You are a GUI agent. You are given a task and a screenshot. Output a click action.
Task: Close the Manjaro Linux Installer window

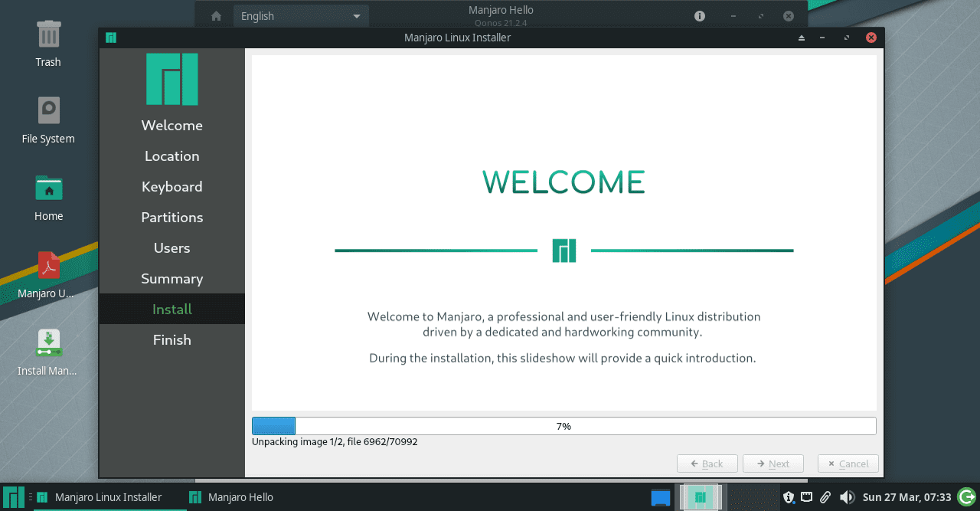(871, 38)
